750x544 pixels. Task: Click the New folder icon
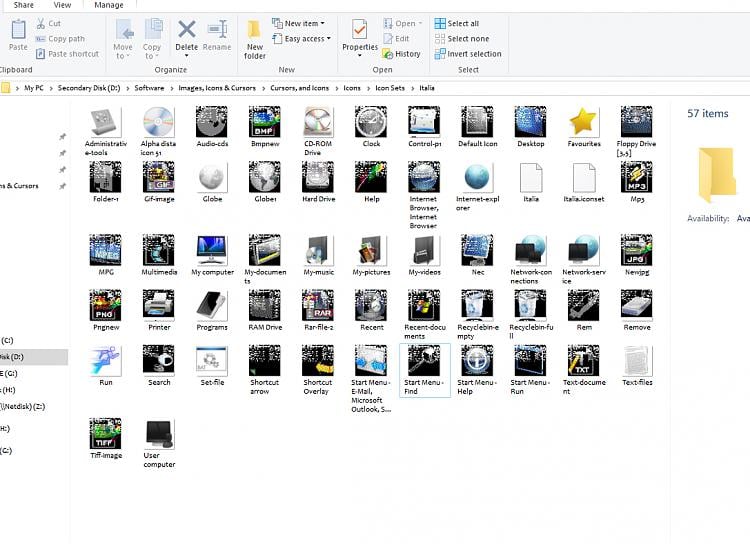254,30
